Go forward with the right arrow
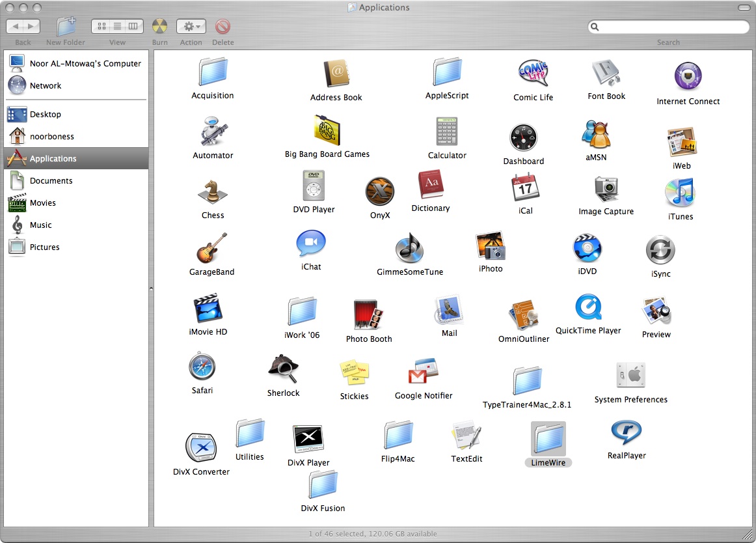Image resolution: width=756 pixels, height=543 pixels. [x=31, y=26]
